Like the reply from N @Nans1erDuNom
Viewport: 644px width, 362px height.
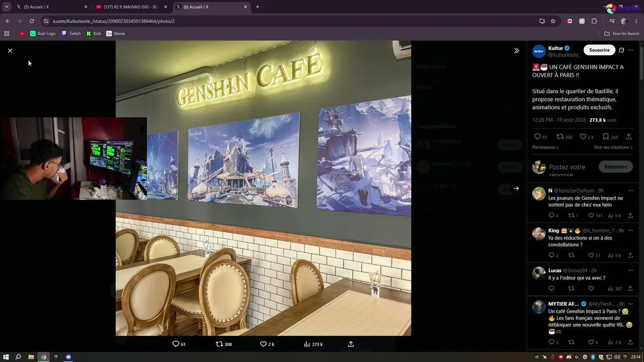pos(591,215)
